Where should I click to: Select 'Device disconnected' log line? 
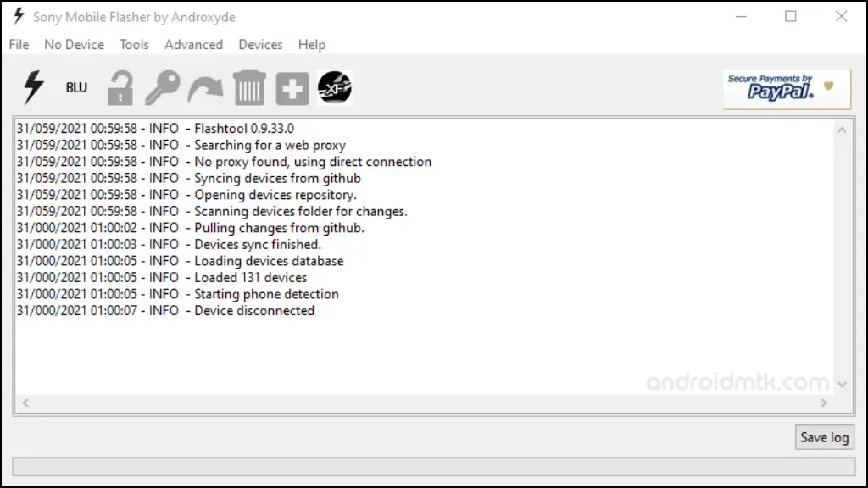pyautogui.click(x=165, y=311)
